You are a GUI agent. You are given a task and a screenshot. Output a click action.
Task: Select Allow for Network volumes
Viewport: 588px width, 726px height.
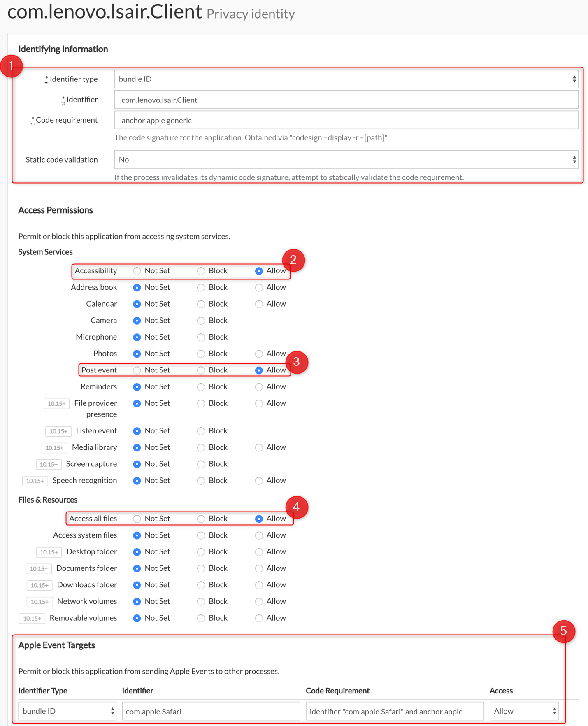[259, 602]
